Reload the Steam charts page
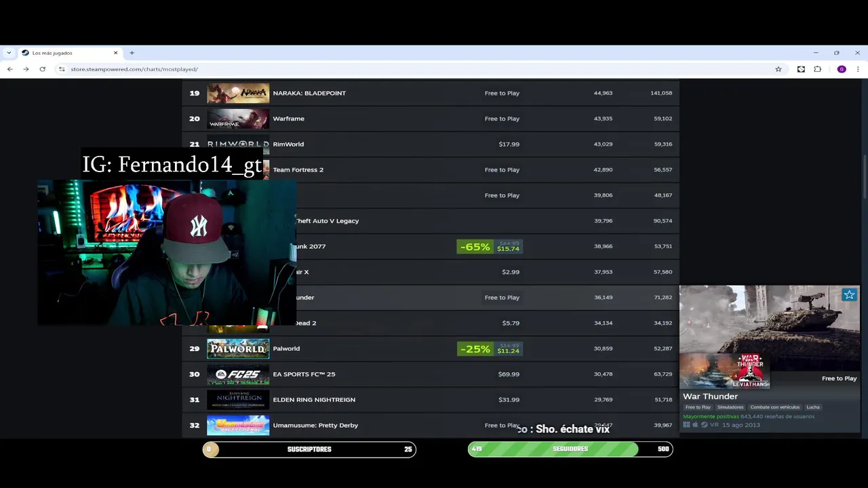 (42, 69)
